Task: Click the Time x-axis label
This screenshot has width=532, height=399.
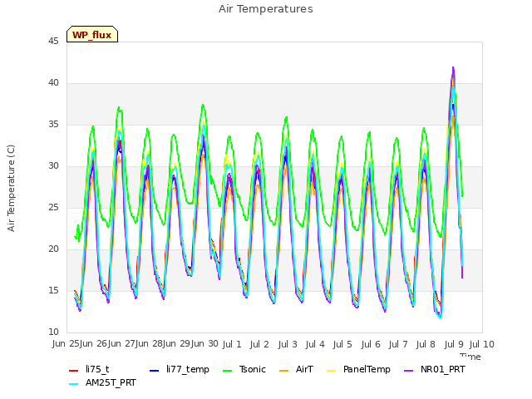Action: (x=470, y=357)
